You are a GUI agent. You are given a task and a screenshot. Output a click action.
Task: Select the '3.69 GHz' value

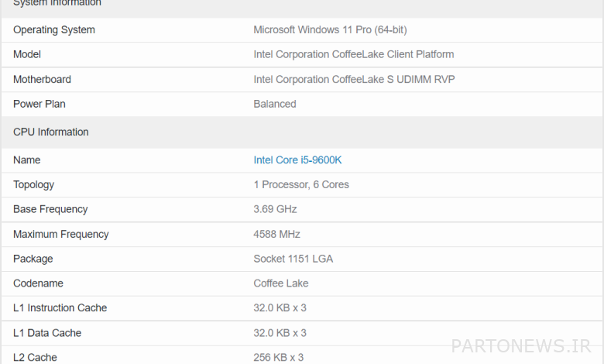pos(275,209)
